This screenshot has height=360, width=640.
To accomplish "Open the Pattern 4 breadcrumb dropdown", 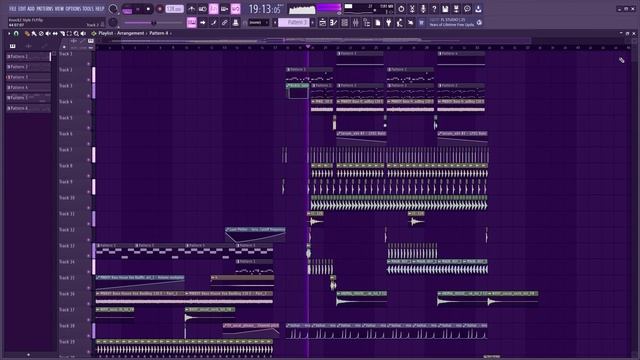I will point(159,33).
